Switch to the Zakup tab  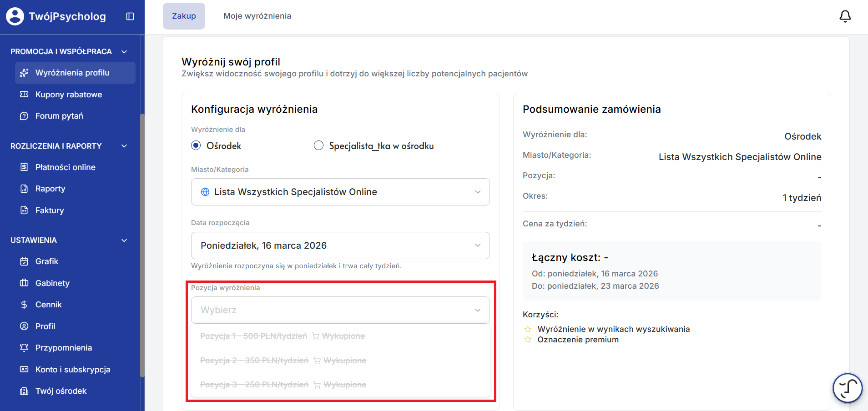pyautogui.click(x=184, y=16)
